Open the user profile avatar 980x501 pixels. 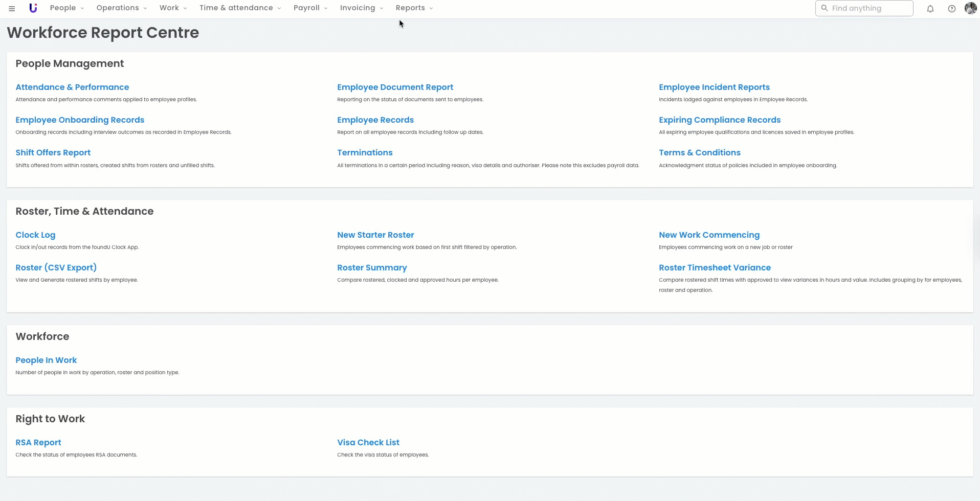[x=970, y=8]
